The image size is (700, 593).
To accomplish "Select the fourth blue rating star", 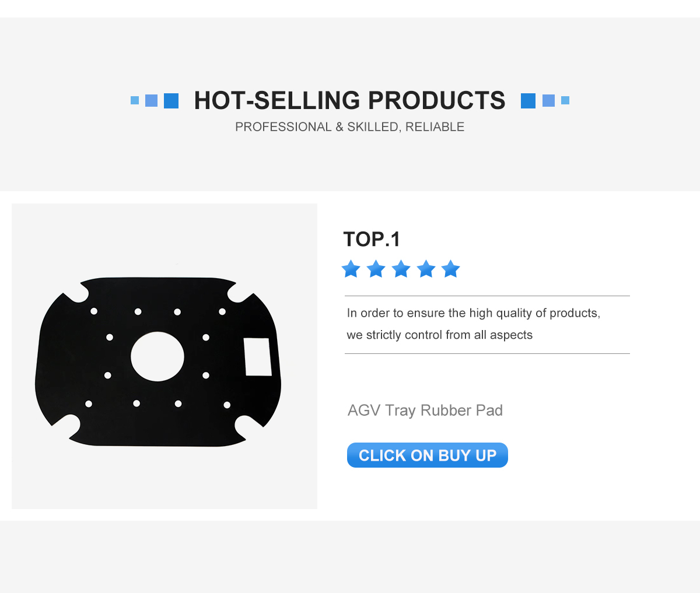I will point(426,269).
